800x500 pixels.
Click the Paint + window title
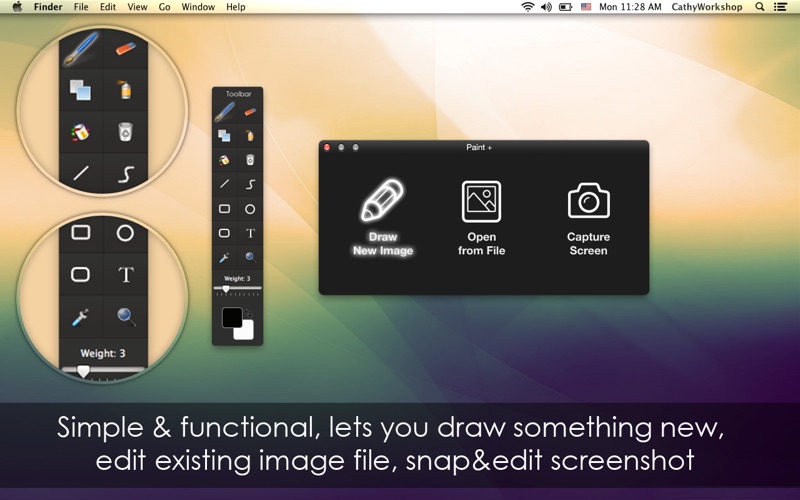point(479,147)
